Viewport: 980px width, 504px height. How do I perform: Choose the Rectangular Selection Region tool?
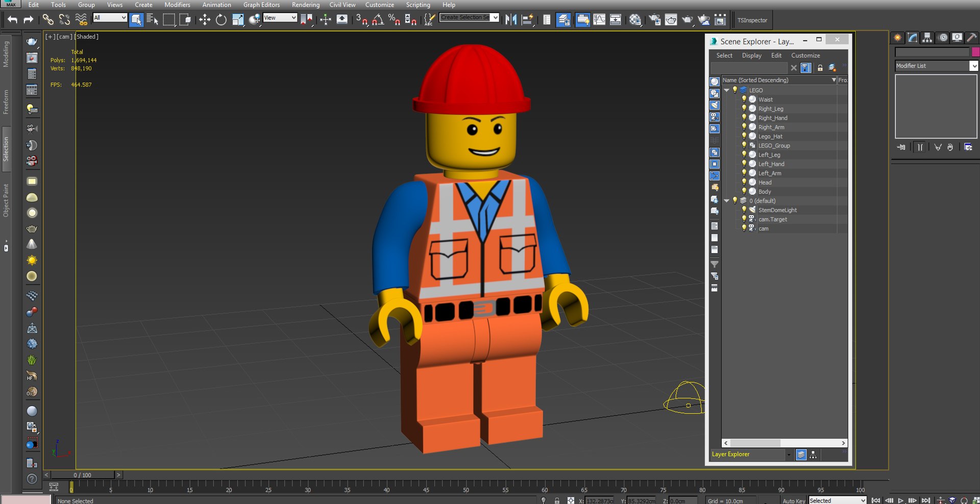coord(169,20)
